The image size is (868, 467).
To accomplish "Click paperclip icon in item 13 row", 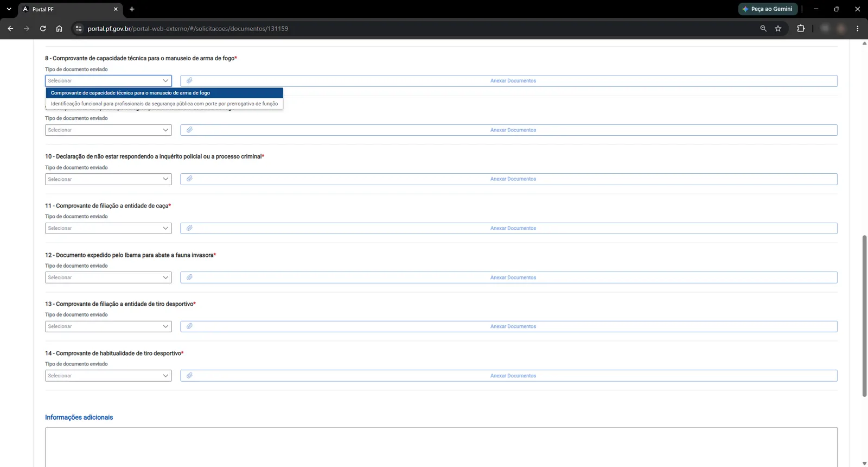I will (189, 326).
